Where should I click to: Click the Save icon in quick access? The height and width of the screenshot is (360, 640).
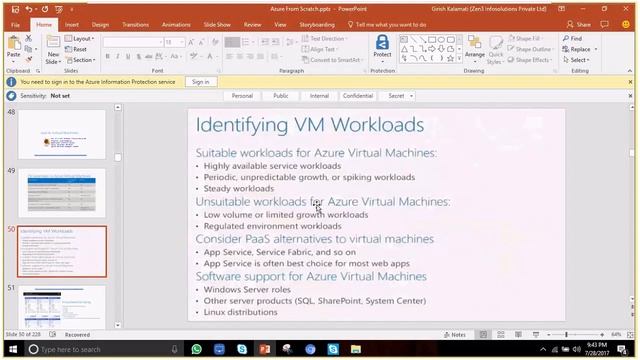tap(15, 9)
